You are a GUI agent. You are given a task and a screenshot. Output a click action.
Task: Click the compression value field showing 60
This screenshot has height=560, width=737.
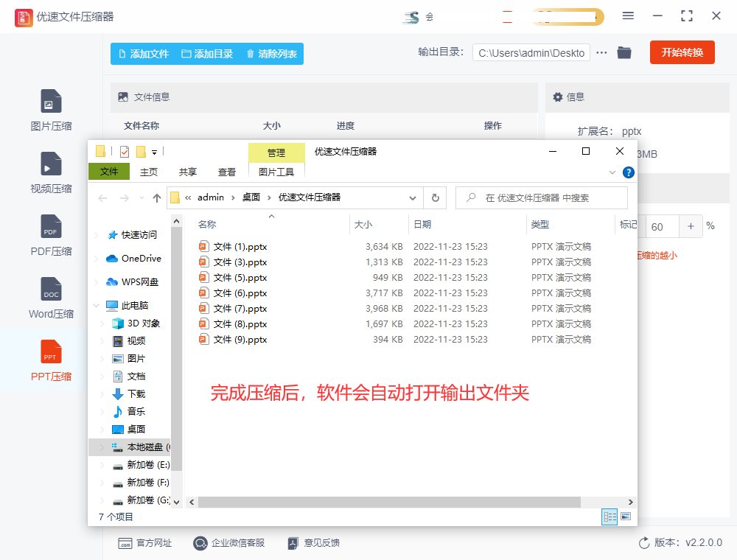[x=663, y=226]
